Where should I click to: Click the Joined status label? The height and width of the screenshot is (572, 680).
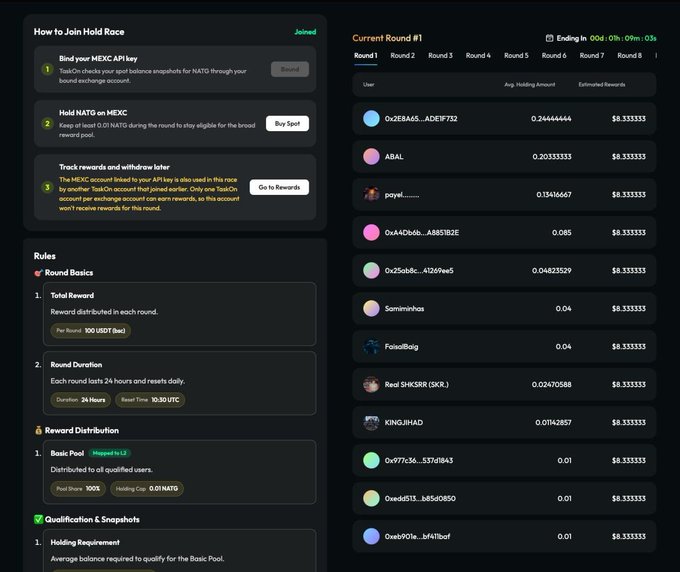coord(305,32)
